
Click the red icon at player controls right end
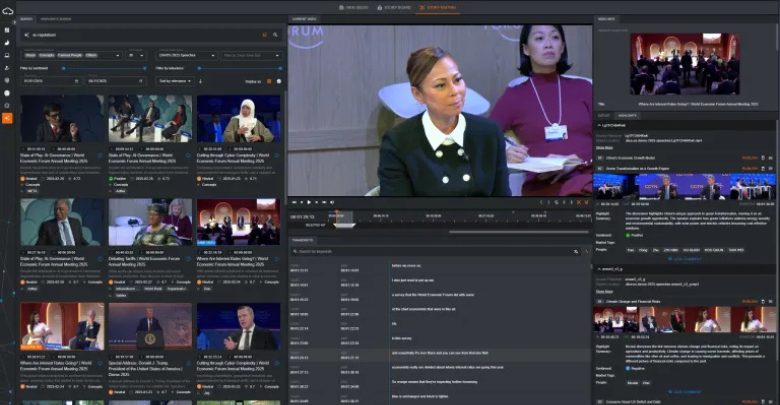[x=584, y=203]
